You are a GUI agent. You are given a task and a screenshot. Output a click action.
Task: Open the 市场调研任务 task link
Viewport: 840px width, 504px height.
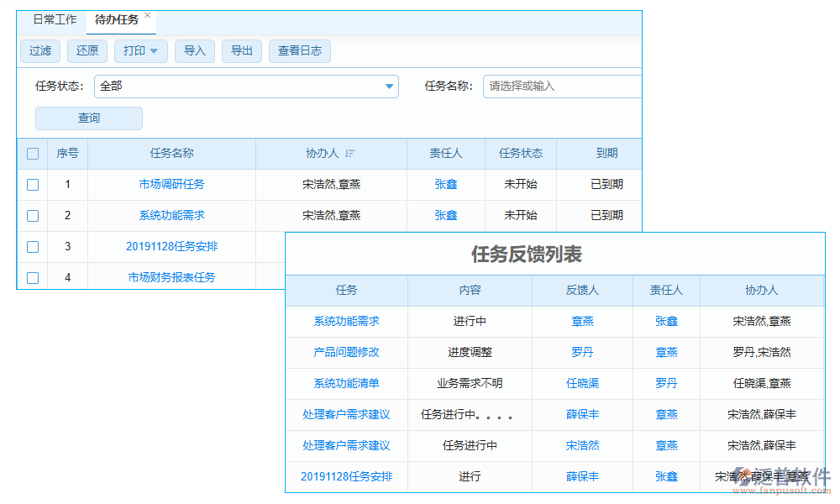[x=172, y=185]
